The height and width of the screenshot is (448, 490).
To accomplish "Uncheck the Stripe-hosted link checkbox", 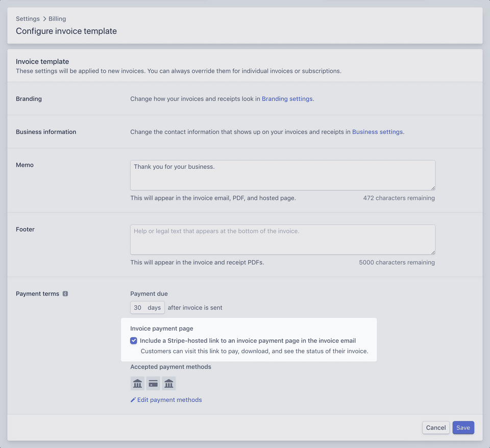I will click(x=134, y=341).
